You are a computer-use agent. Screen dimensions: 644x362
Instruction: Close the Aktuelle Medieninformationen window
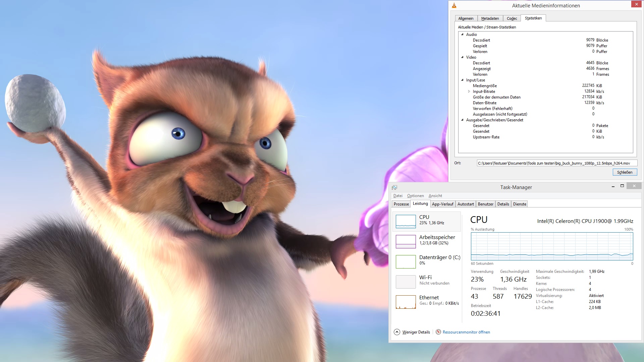[x=636, y=4]
